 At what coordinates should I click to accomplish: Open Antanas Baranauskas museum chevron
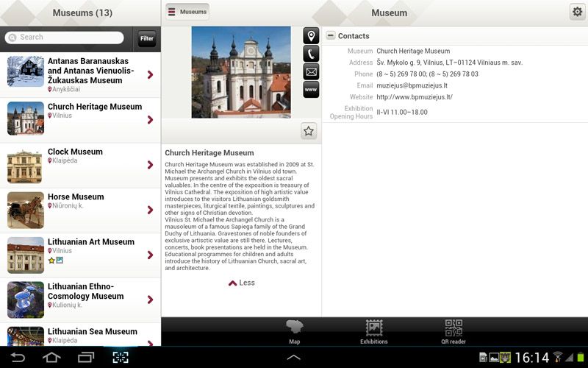(151, 75)
